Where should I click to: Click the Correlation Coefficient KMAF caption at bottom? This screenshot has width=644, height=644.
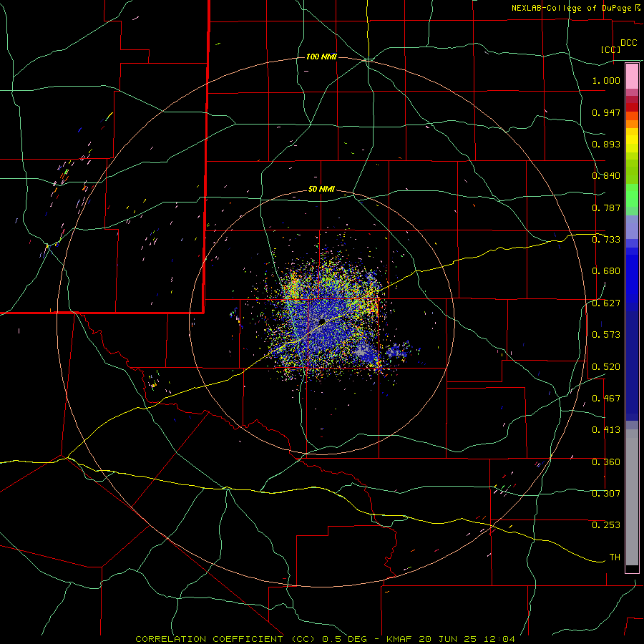click(325, 639)
